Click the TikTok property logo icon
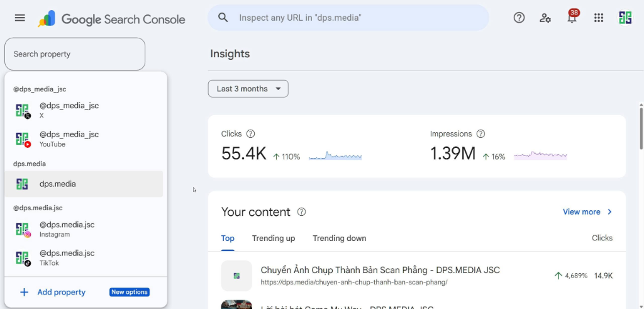This screenshot has height=309, width=644. point(23,259)
